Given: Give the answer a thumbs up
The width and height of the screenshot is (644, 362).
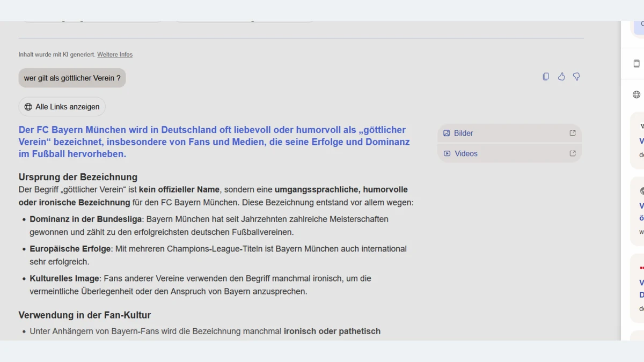Looking at the screenshot, I should click(x=561, y=77).
